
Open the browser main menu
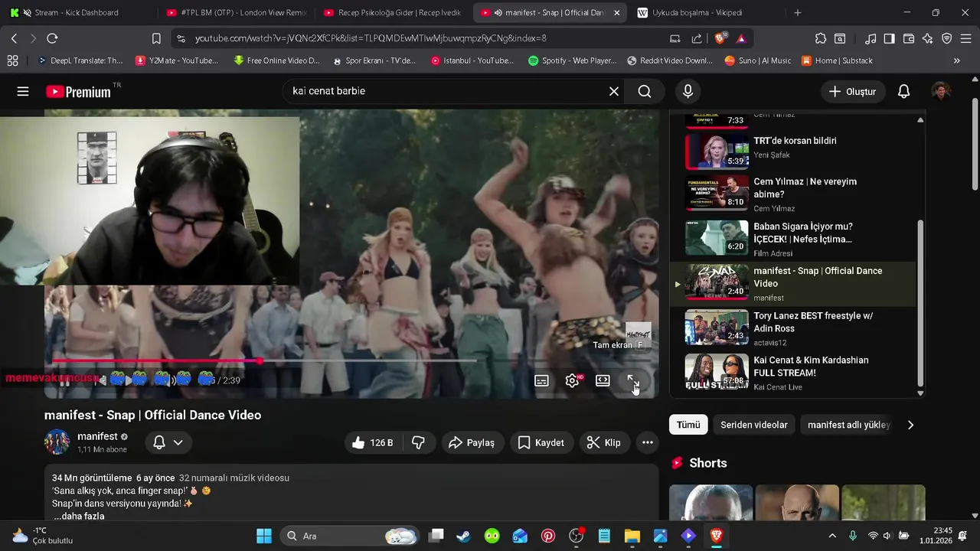[x=966, y=38]
